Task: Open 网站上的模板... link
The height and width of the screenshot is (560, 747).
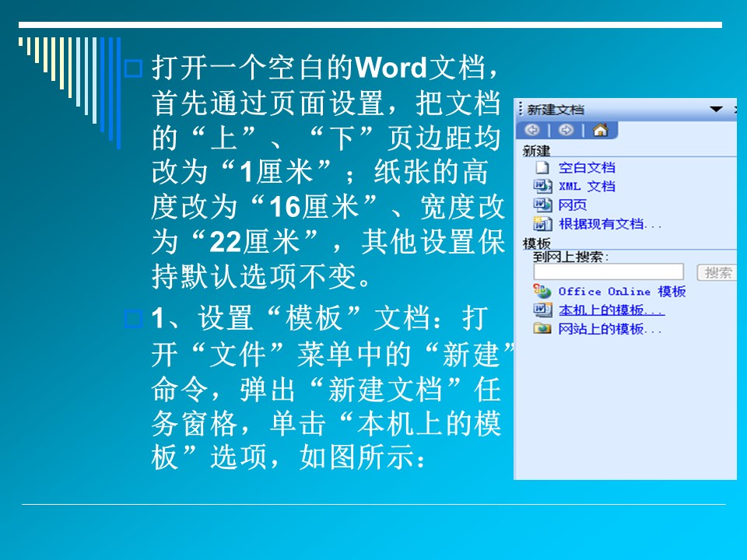Action: (610, 328)
